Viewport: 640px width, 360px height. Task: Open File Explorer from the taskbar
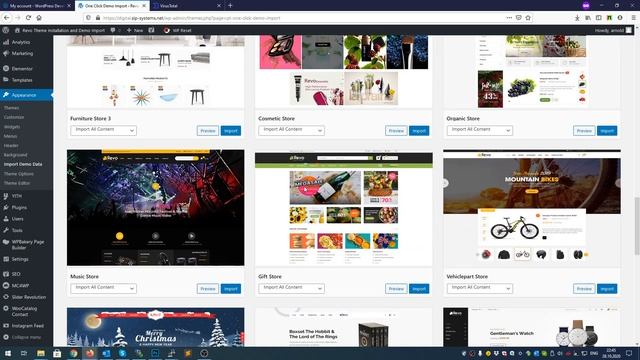pyautogui.click(x=41, y=353)
